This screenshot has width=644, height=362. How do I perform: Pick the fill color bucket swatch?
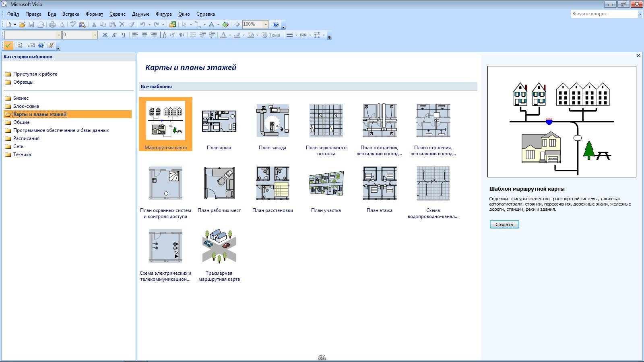[x=251, y=35]
